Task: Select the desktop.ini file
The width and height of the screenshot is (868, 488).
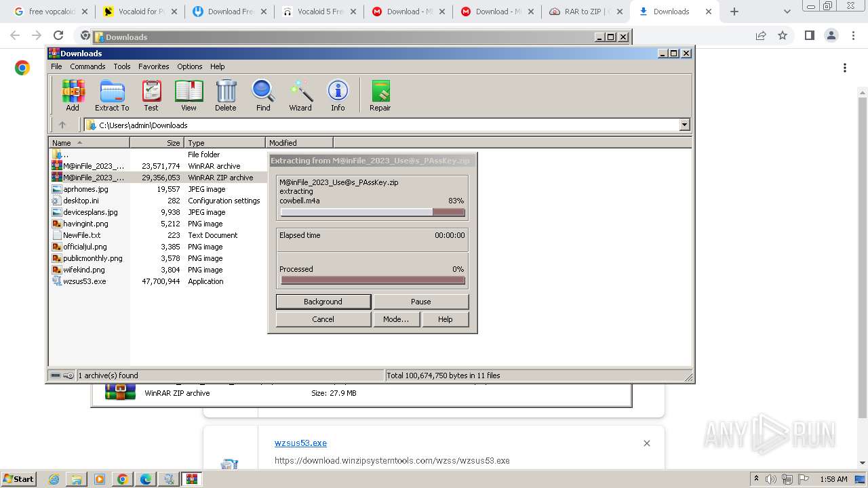Action: [x=81, y=201]
